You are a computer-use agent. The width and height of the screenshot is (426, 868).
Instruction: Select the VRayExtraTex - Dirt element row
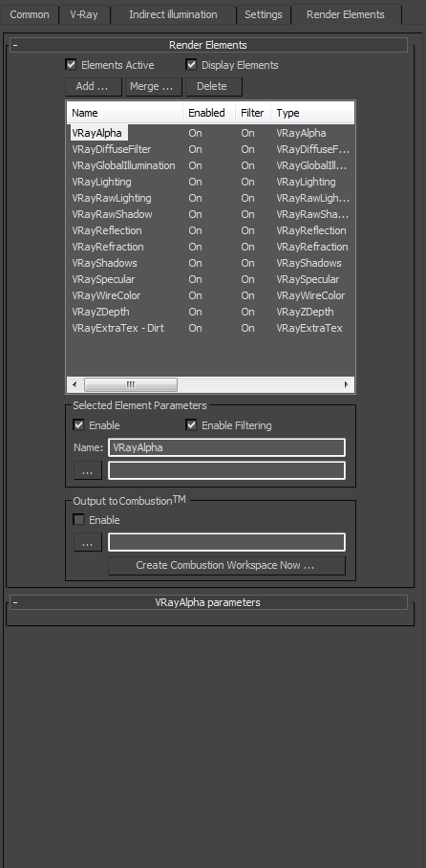tap(210, 328)
